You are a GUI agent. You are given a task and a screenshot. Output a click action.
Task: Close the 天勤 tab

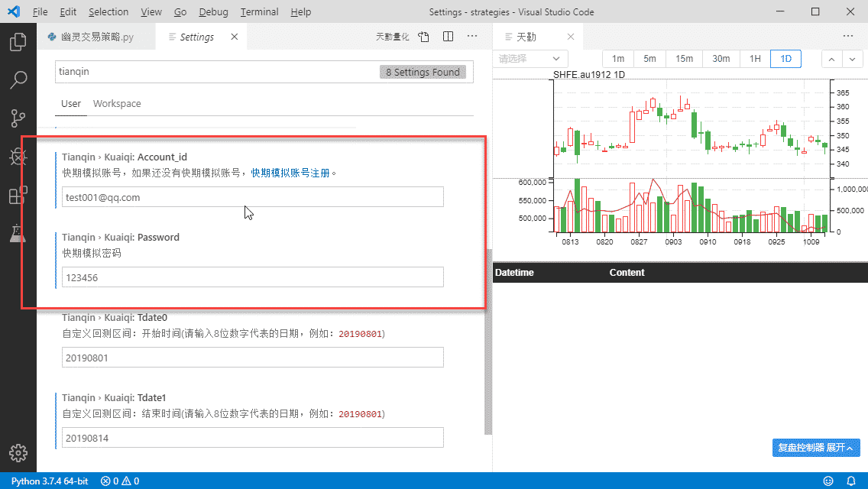pyautogui.click(x=571, y=37)
